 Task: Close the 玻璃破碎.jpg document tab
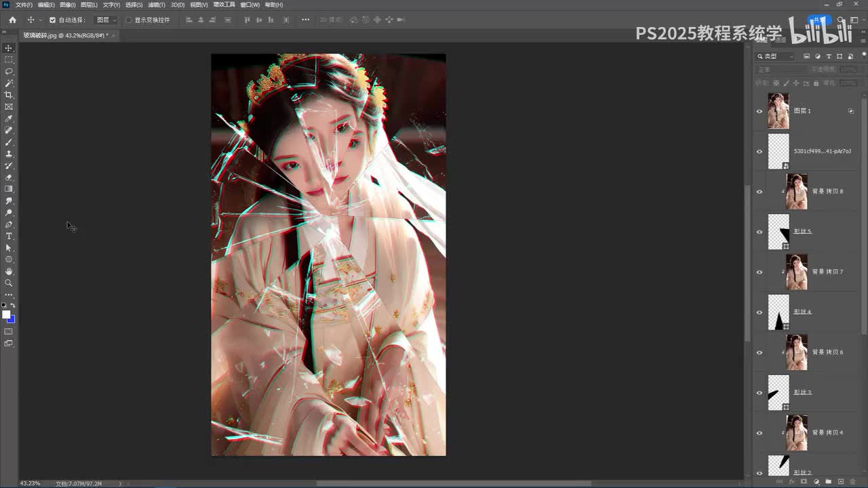coord(113,35)
